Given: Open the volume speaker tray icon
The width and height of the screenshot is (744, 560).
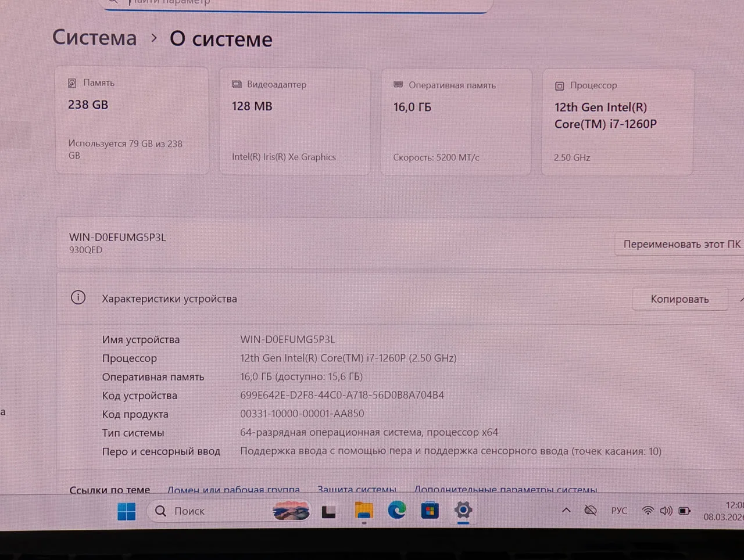Looking at the screenshot, I should click(666, 511).
